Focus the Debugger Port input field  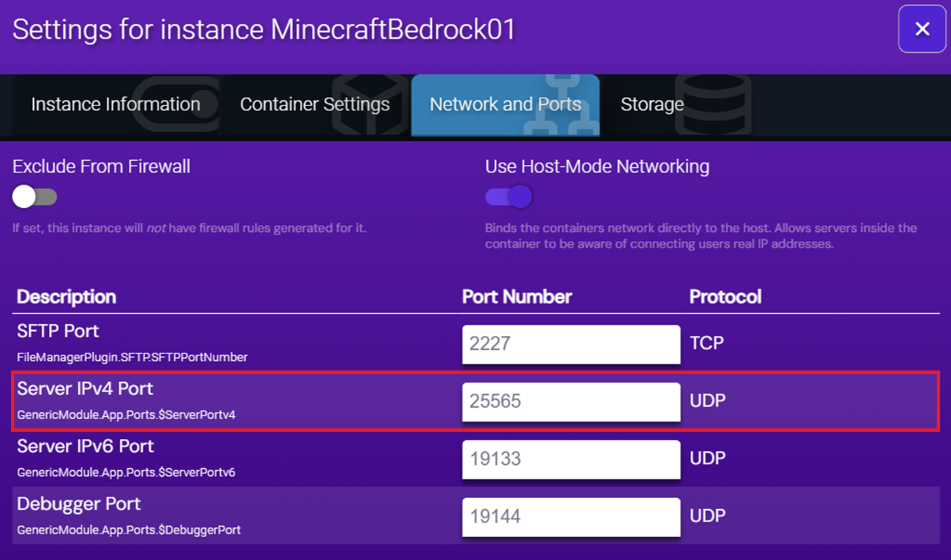(571, 517)
